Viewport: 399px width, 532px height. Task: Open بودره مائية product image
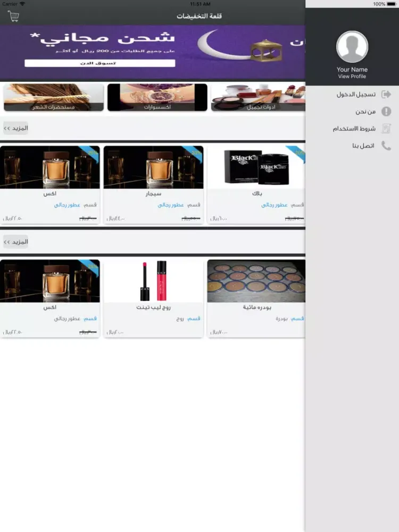tap(256, 281)
